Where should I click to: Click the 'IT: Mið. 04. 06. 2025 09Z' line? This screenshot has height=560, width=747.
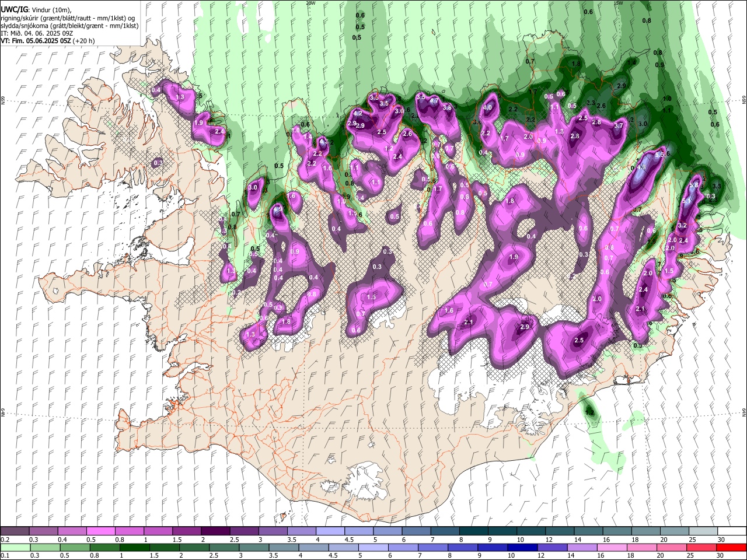[x=36, y=33]
